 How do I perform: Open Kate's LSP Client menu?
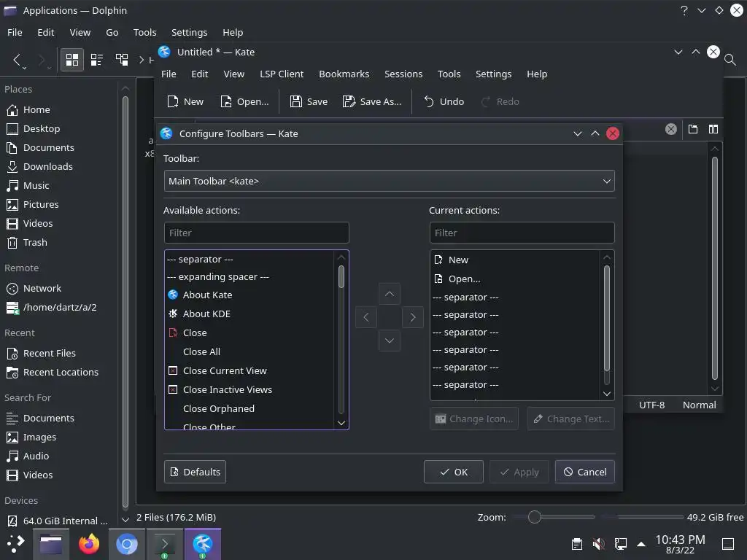[x=282, y=74]
